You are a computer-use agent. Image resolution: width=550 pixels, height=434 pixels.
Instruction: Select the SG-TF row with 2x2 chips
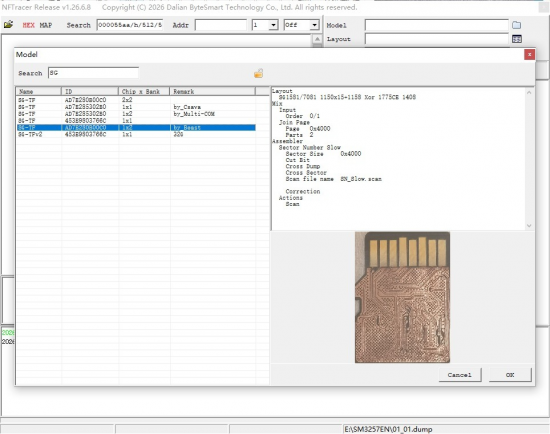point(136,100)
